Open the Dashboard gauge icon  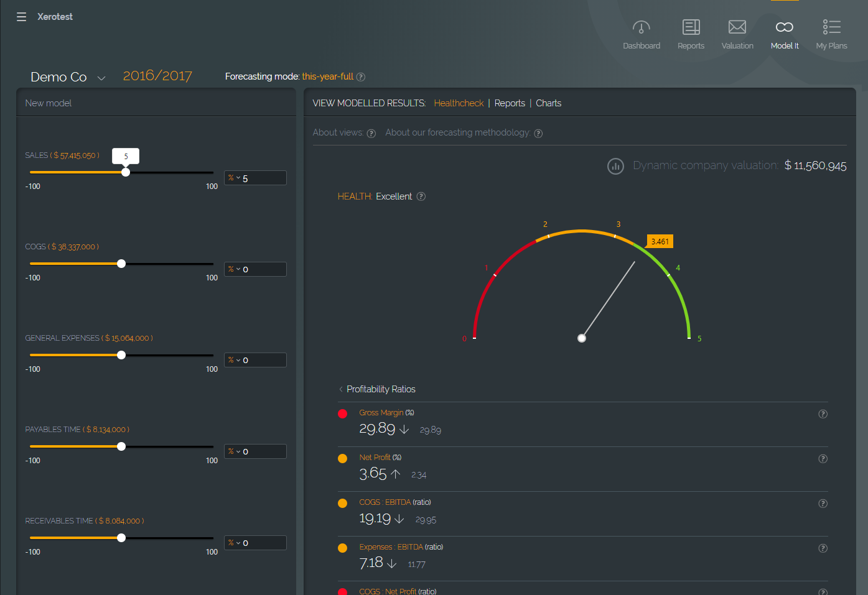(x=641, y=27)
